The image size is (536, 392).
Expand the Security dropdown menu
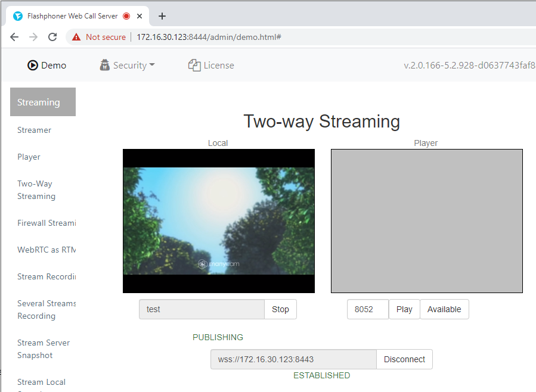tap(127, 65)
